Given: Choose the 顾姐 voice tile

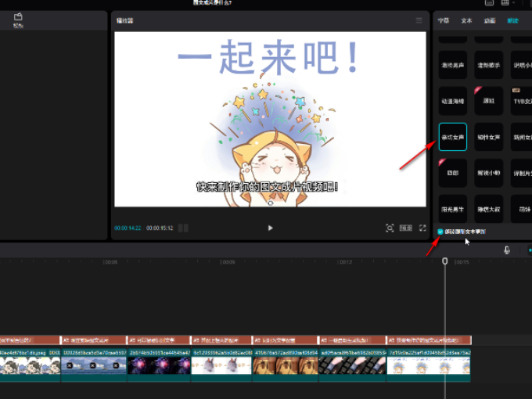Looking at the screenshot, I should (x=488, y=101).
